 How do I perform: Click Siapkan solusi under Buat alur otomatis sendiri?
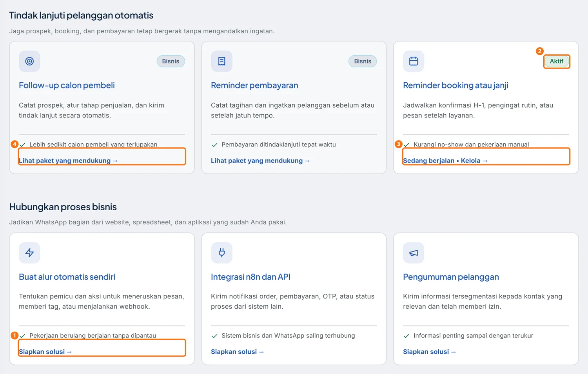pos(45,352)
